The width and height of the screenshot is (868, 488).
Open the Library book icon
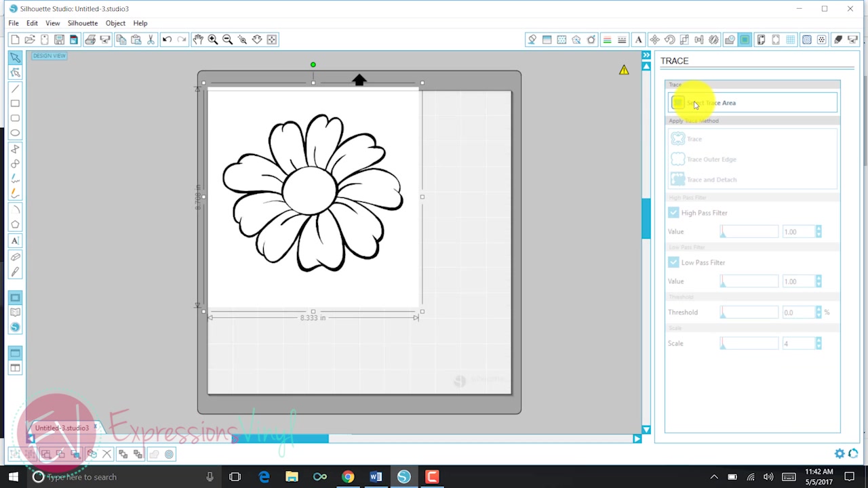click(x=15, y=312)
